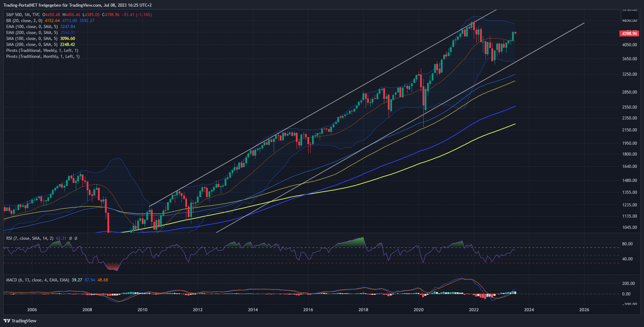Click the EMA 200 value 2564.01

point(68,33)
